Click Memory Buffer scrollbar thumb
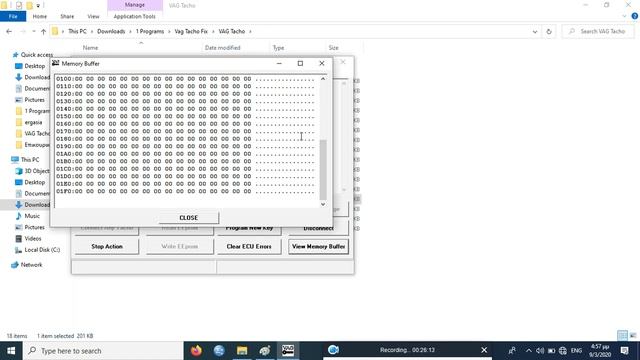 pyautogui.click(x=323, y=169)
